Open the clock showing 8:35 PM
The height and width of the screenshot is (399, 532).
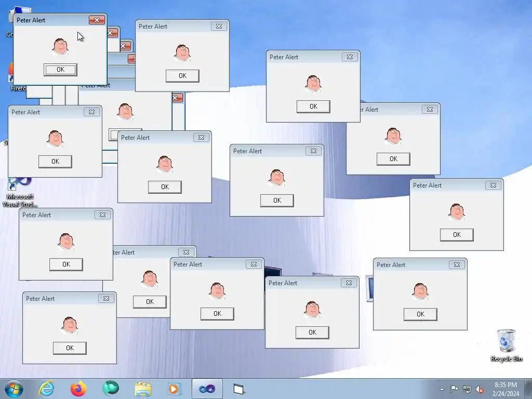click(506, 389)
